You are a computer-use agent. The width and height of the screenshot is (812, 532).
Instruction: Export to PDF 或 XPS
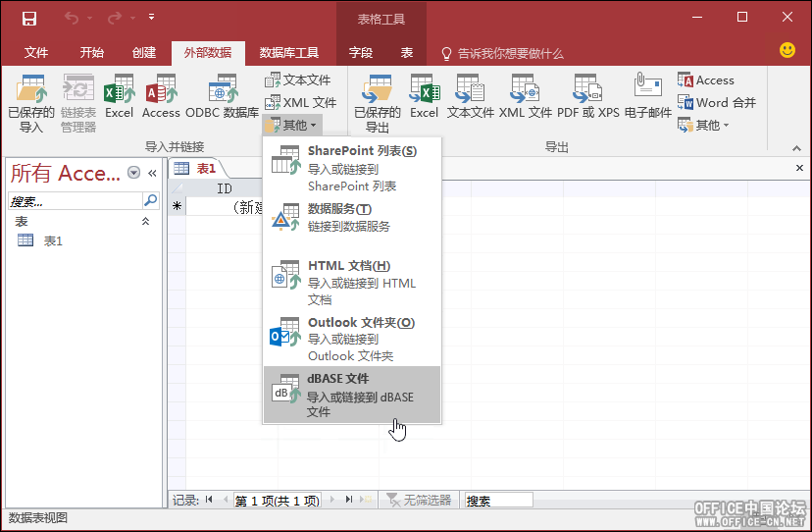pos(587,97)
